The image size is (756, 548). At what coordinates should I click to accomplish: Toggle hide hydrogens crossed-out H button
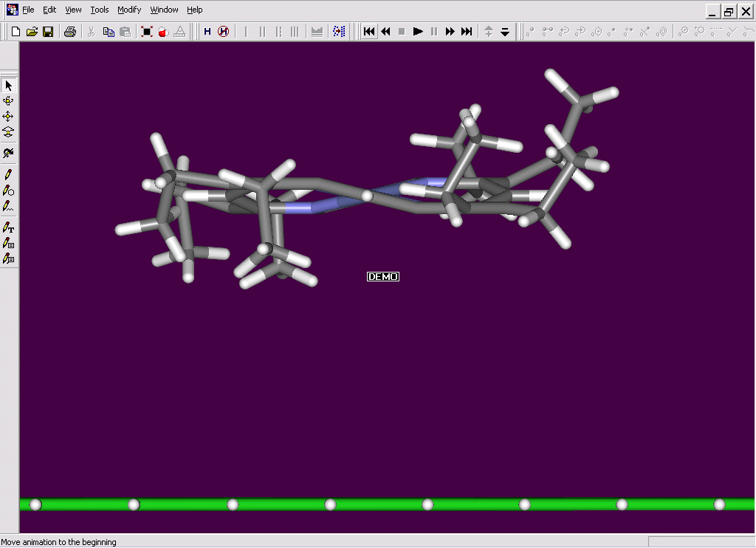[x=223, y=32]
